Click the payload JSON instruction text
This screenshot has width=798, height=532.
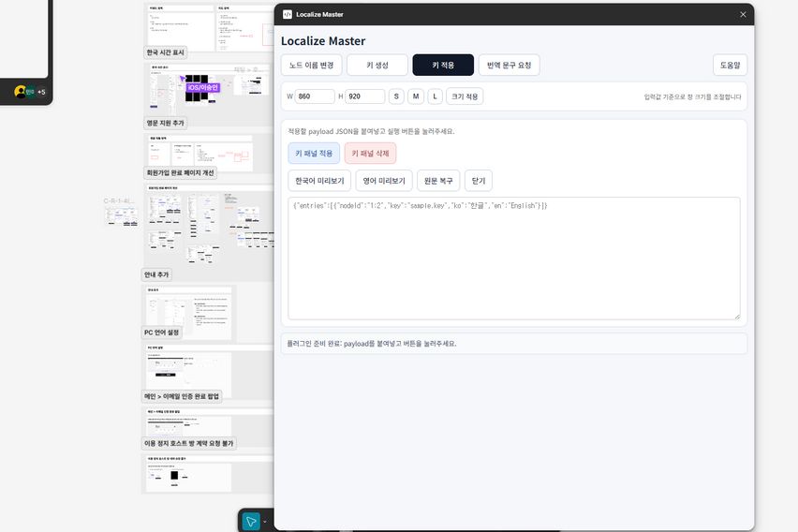[372, 131]
